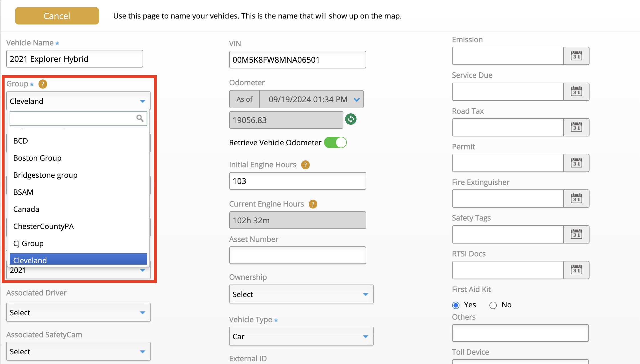Click the Initial Engine Hours help icon
Screen dimensions: 640x364
tap(305, 165)
